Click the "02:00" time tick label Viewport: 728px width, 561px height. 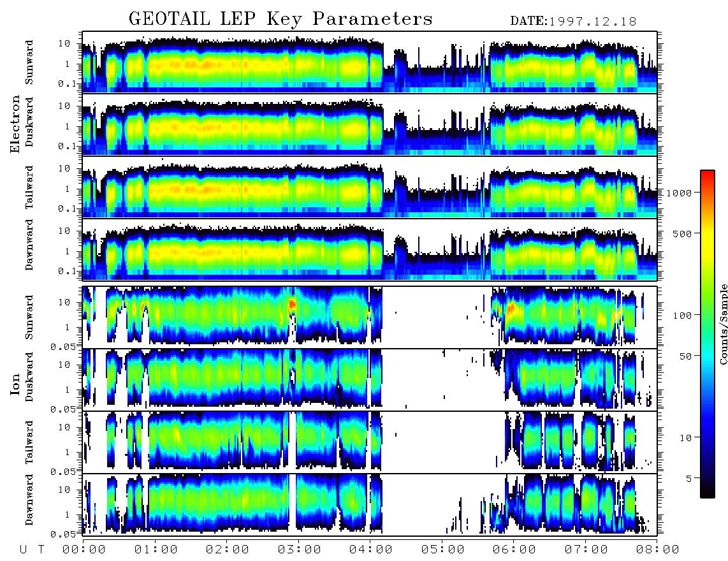coord(228,550)
